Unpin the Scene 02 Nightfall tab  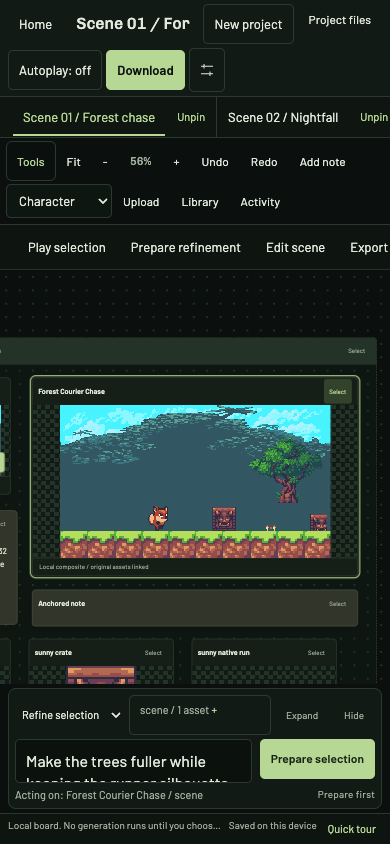click(x=374, y=117)
